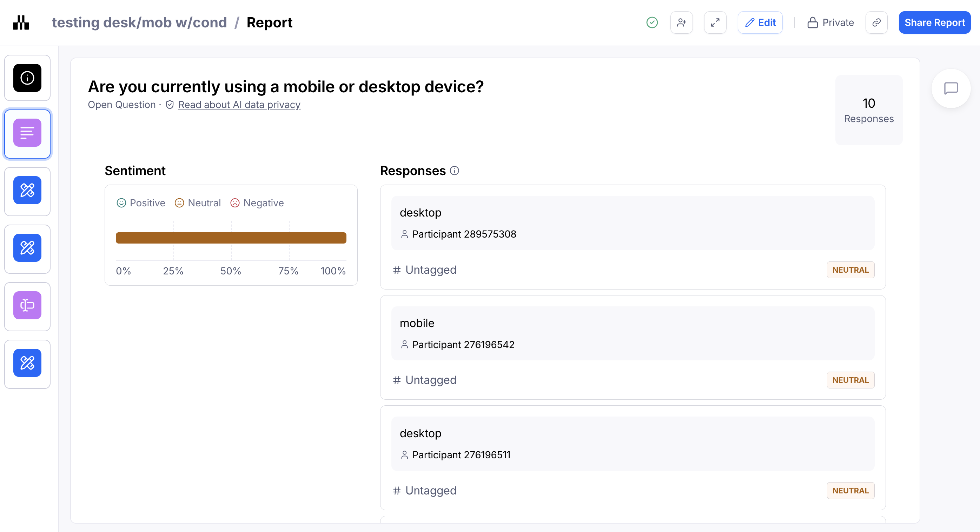Toggle the Positive sentiment legend

pyautogui.click(x=141, y=203)
